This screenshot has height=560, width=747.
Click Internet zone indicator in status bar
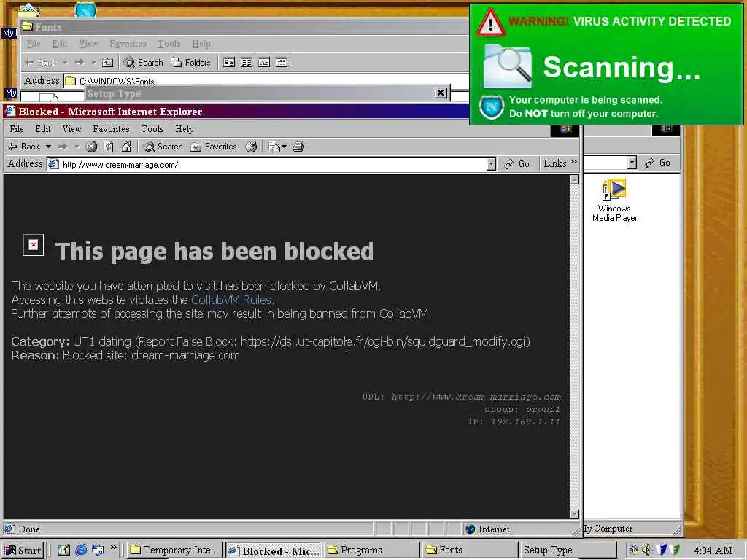(487, 529)
